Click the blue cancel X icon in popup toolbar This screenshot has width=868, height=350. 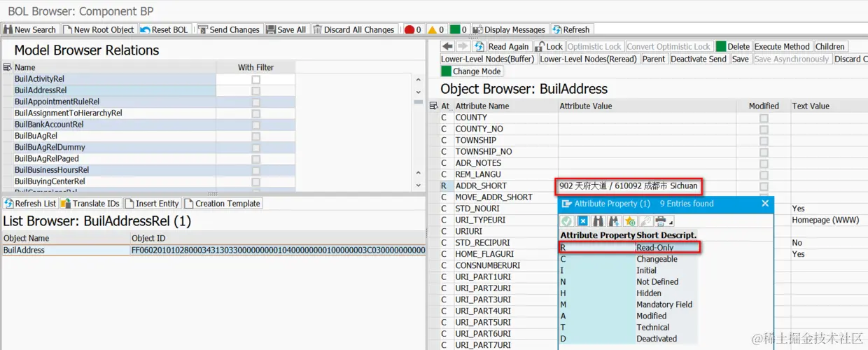(582, 220)
